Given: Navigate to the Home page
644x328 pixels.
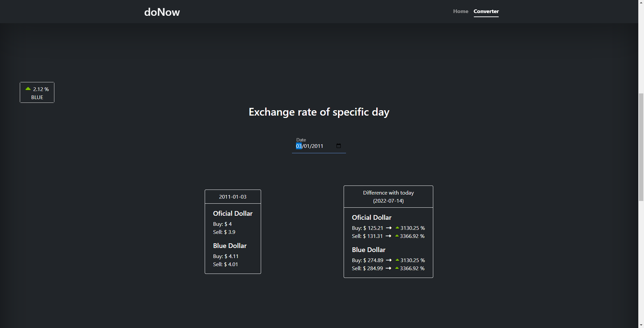Looking at the screenshot, I should click(x=460, y=11).
